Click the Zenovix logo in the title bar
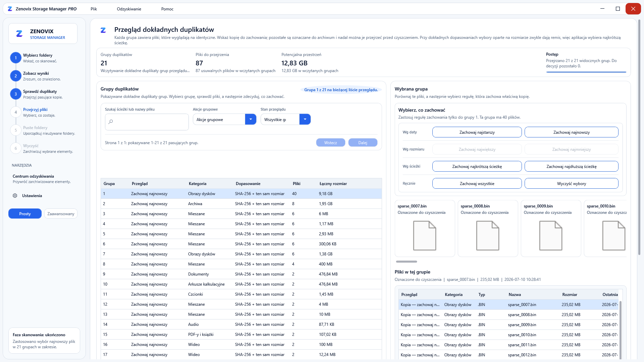The width and height of the screenshot is (644, 362). pyautogui.click(x=10, y=9)
